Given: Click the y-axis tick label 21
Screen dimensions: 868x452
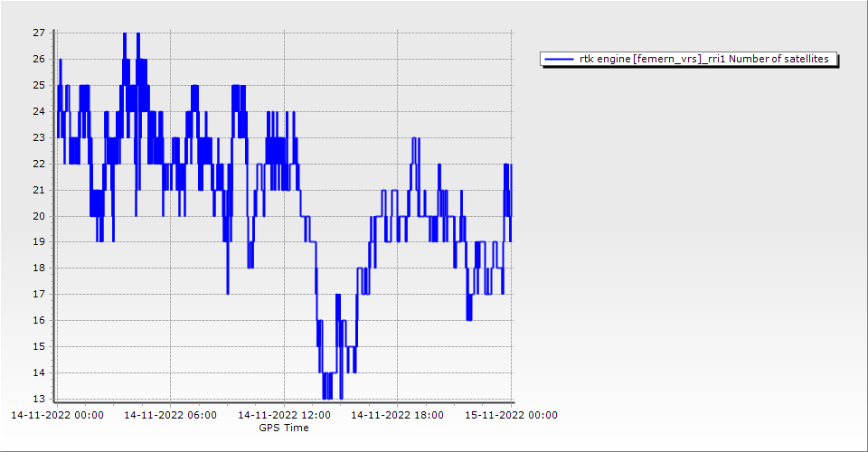Looking at the screenshot, I should 39,190.
